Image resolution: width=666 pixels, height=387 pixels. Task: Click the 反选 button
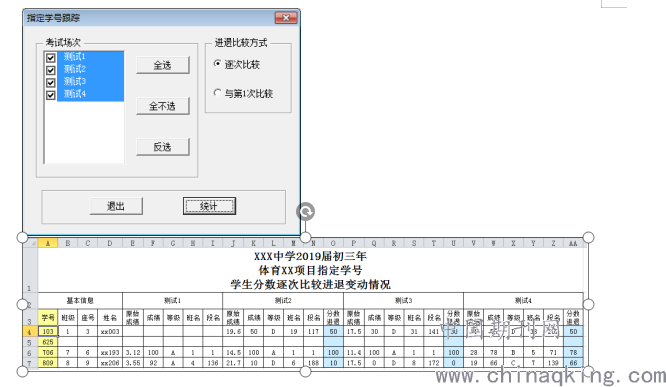coord(163,147)
